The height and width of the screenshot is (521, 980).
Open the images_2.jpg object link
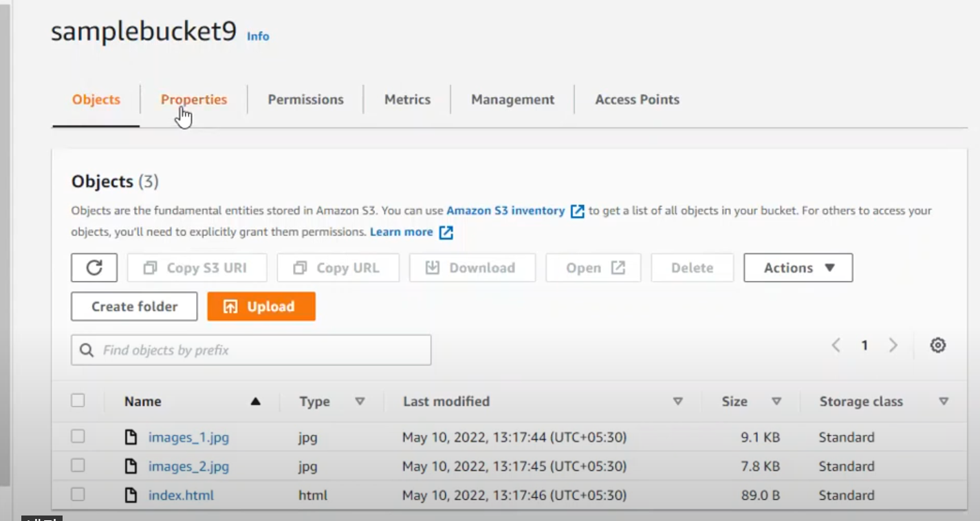pos(188,466)
